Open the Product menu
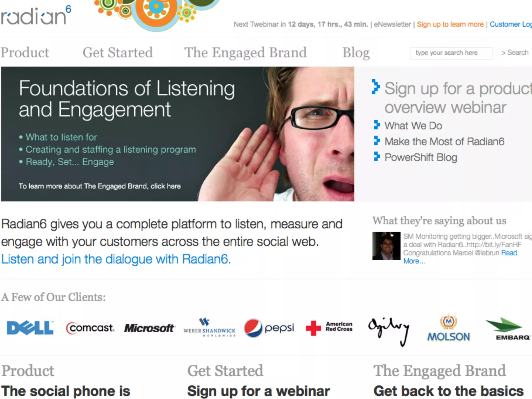Viewport: 532px width, 399px height. pos(25,52)
